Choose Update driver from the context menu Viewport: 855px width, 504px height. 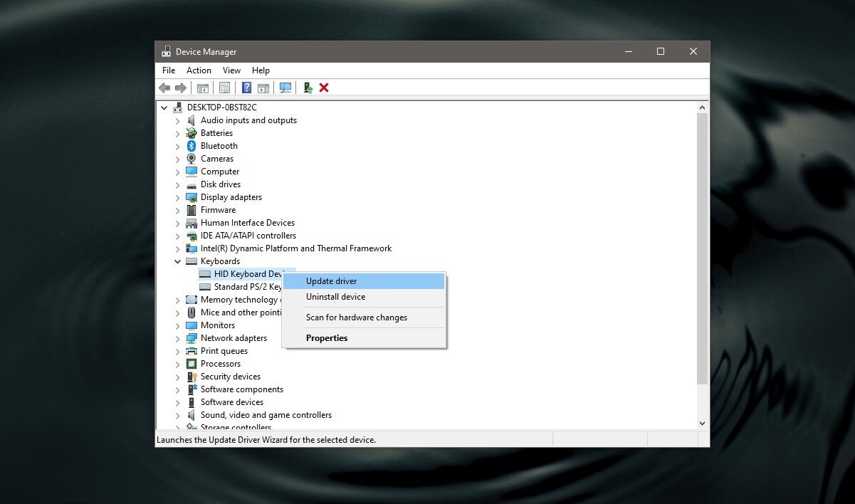coord(330,280)
